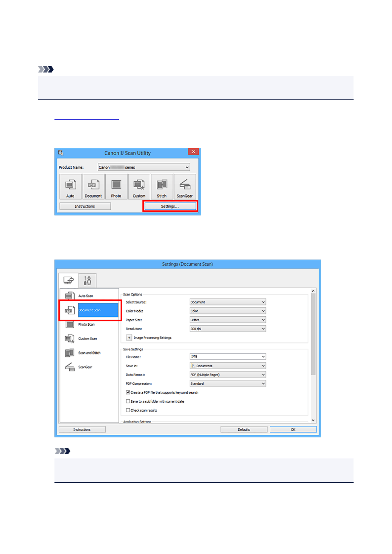Open the Paper Size dropdown
Viewport: 392px width, 554px height.
click(x=228, y=320)
